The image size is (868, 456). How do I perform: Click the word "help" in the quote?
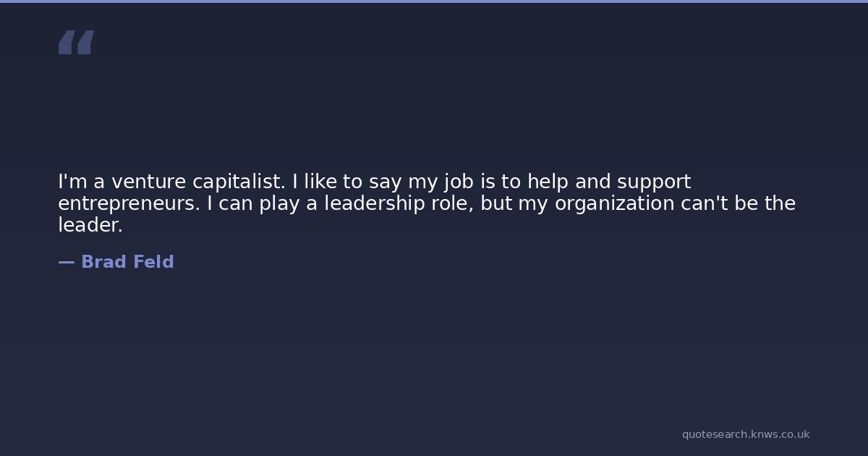click(548, 182)
